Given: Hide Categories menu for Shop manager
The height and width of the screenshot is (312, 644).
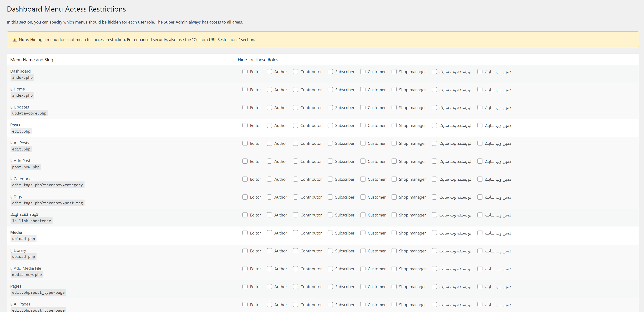Looking at the screenshot, I should (394, 179).
